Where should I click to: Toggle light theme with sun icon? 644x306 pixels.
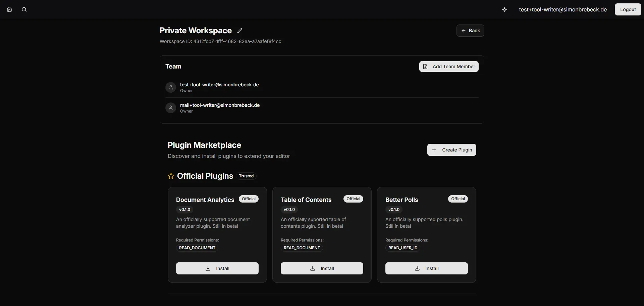pos(504,9)
